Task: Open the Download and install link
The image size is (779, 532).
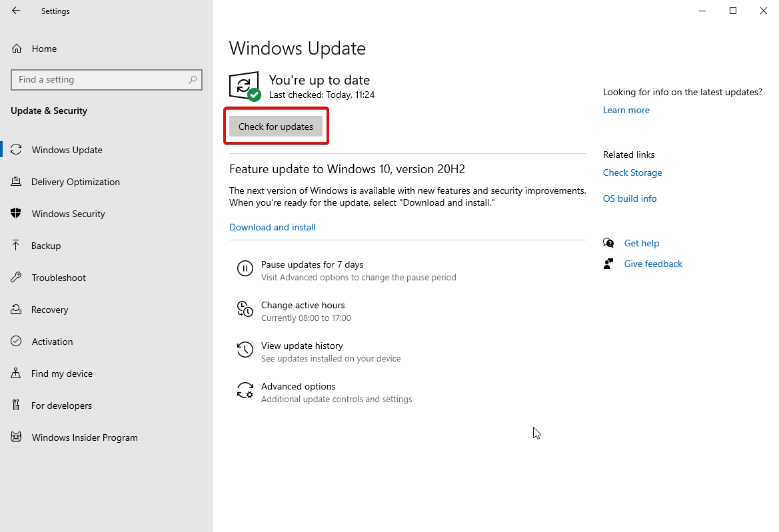Action: [272, 226]
